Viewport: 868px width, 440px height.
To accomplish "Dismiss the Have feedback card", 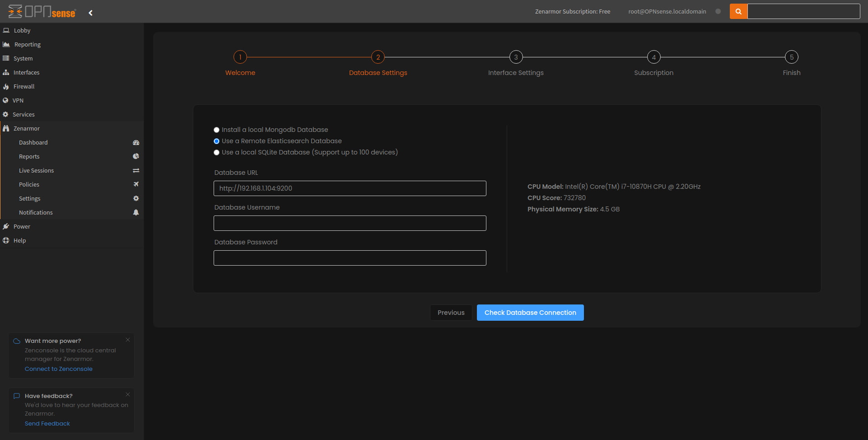I will tap(128, 394).
